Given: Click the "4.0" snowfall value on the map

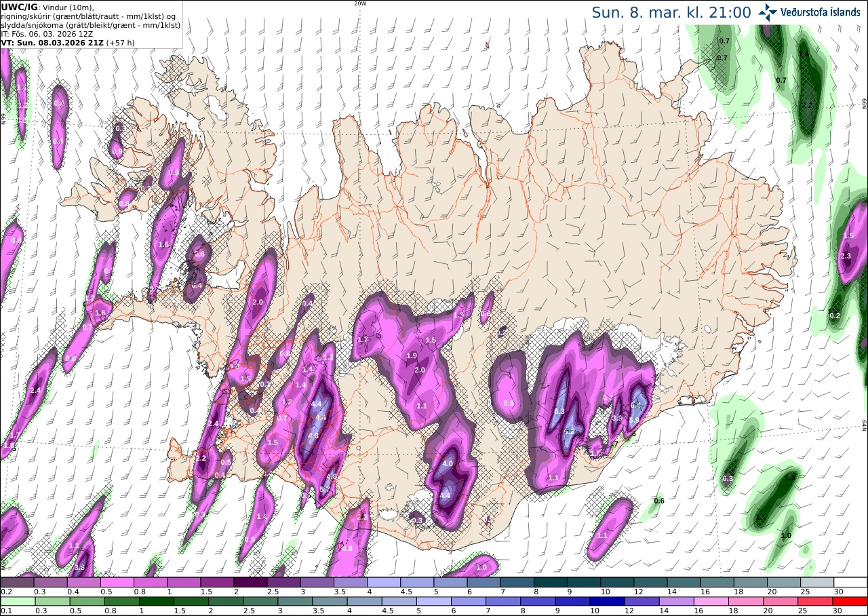Looking at the screenshot, I should tap(448, 464).
